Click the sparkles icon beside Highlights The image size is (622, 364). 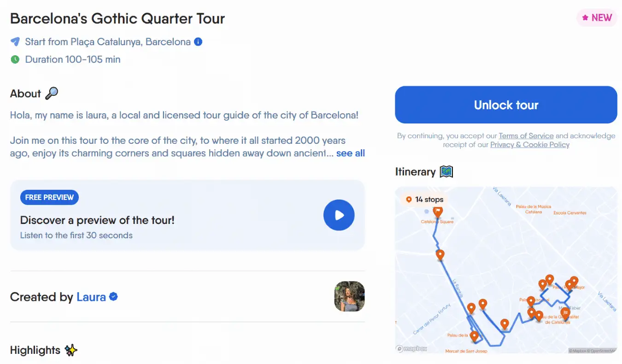71,350
